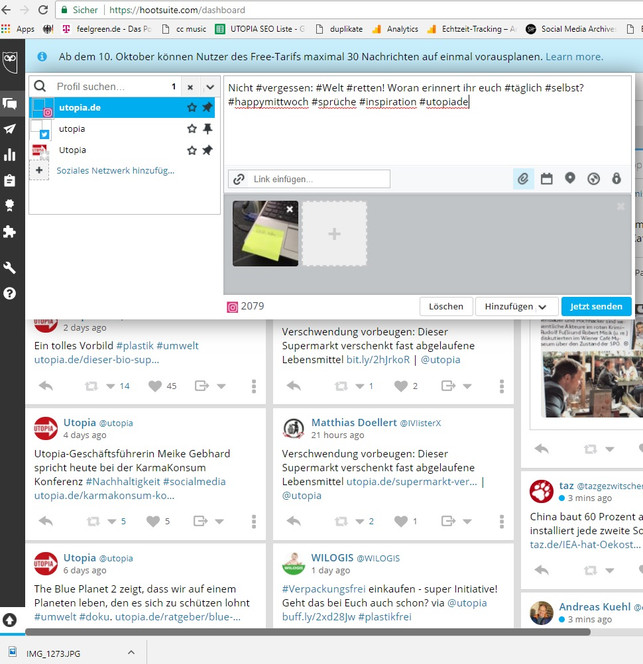Screen dimensions: 643x664
Task: Click the Link einfügen field
Action: pos(309,179)
